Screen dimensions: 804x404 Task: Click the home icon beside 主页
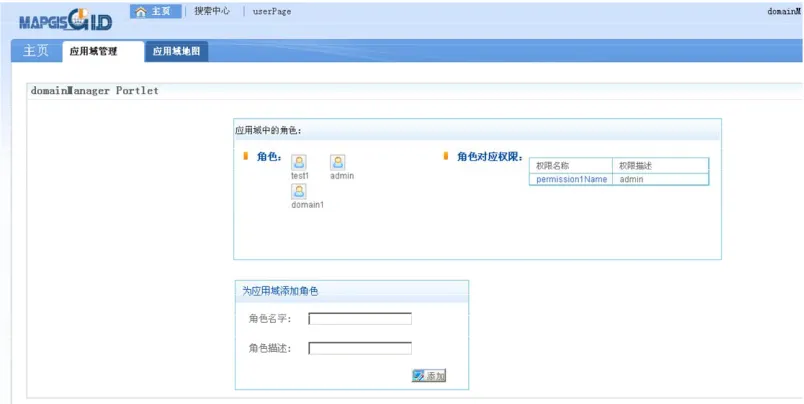(141, 12)
